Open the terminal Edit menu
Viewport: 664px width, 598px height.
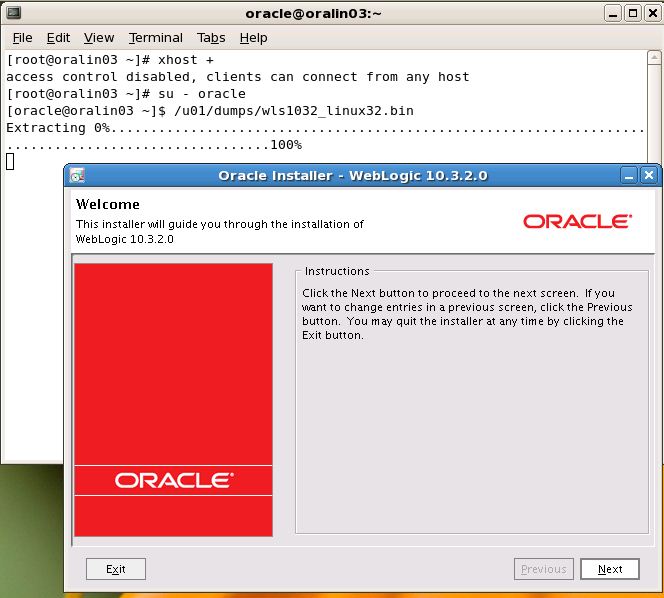58,38
